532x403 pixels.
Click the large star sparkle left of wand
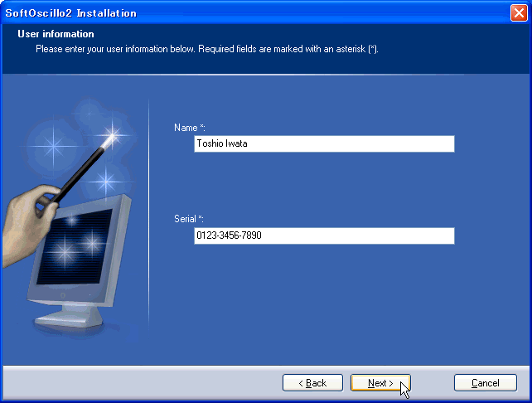[x=54, y=146]
